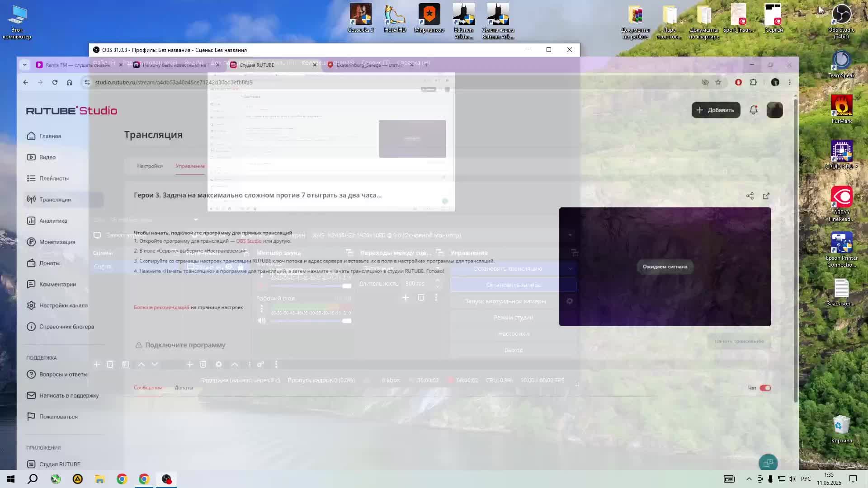This screenshot has width=868, height=488.
Task: Open the HotA HD desktop shortcut
Action: click(x=395, y=18)
